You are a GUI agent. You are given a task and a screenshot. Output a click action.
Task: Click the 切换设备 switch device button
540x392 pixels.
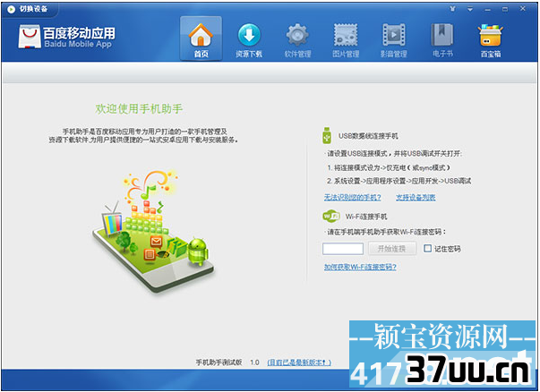[33, 9]
